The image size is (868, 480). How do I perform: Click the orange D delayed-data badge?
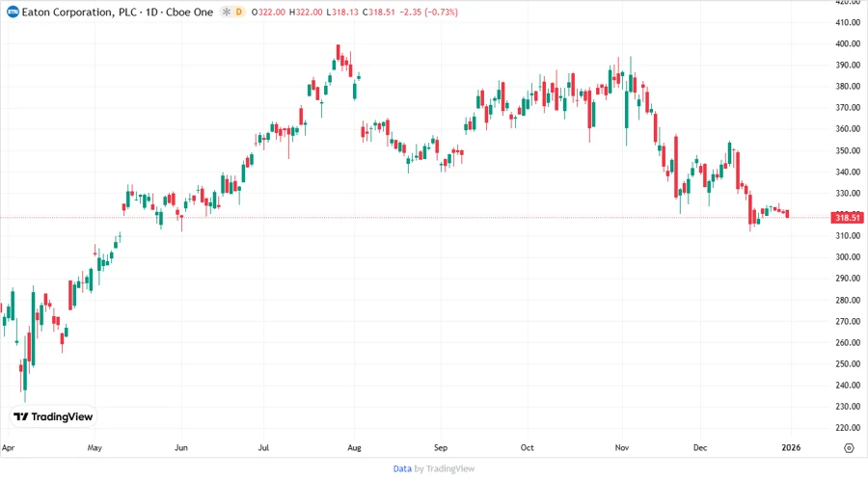click(238, 13)
